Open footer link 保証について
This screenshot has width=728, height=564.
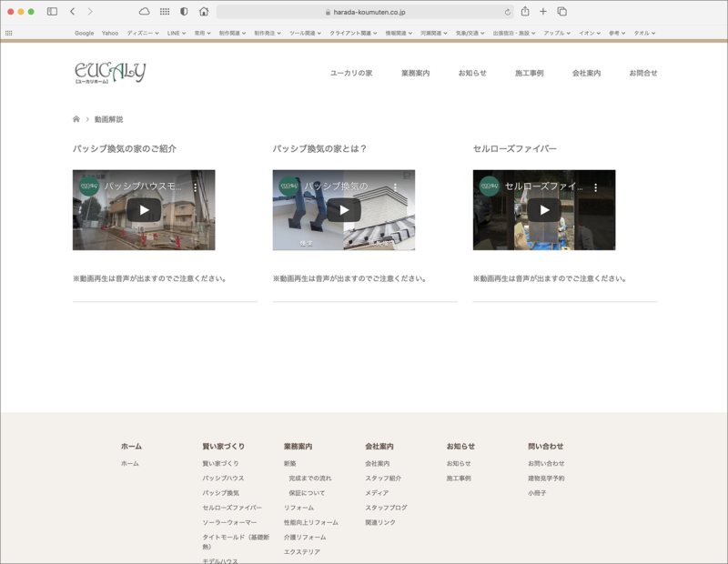pos(307,493)
